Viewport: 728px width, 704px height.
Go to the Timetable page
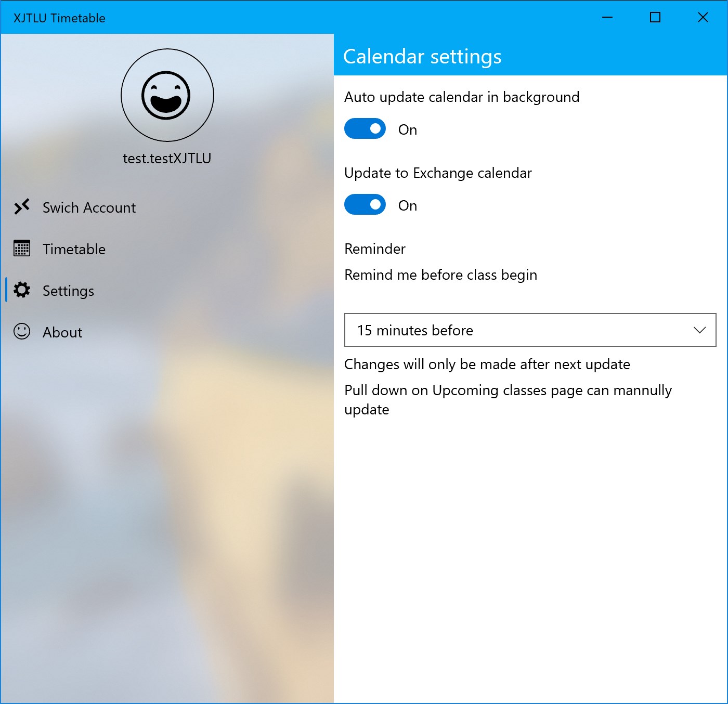click(74, 249)
